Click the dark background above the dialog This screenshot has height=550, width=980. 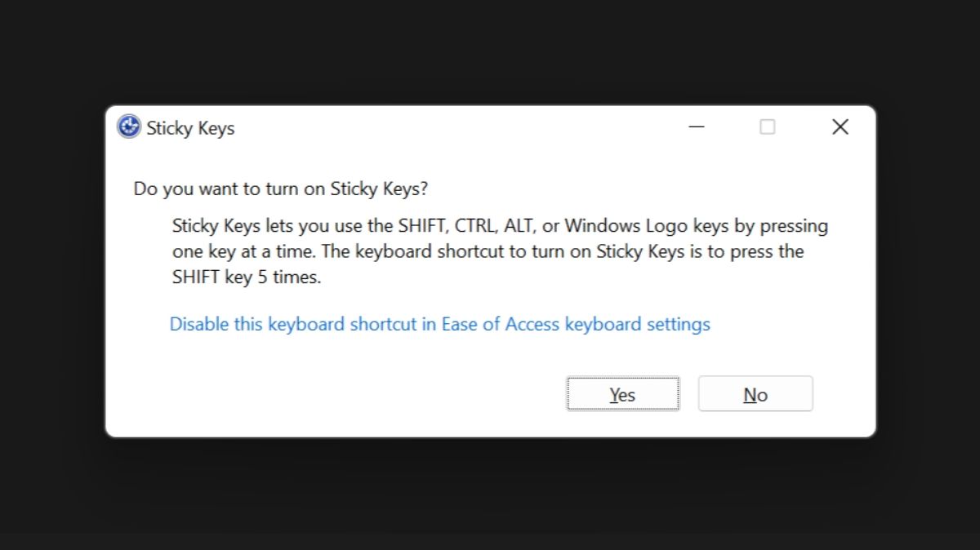point(490,49)
